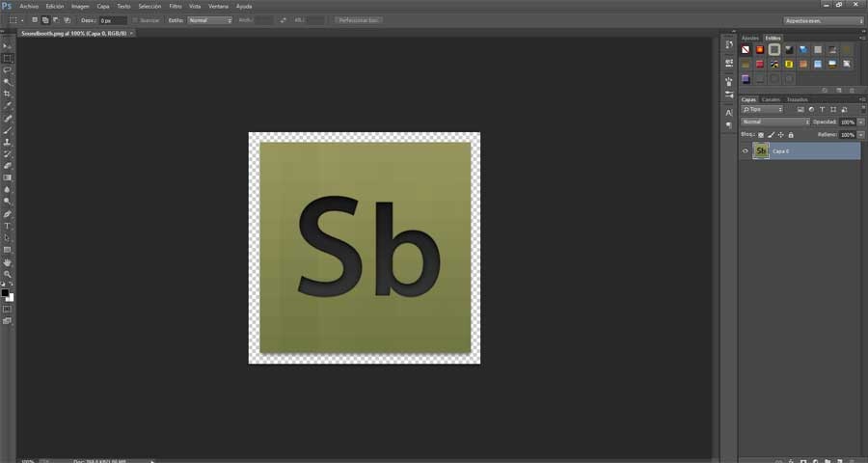Open the Estilos panel flyout menu
This screenshot has width=868, height=463.
point(862,39)
